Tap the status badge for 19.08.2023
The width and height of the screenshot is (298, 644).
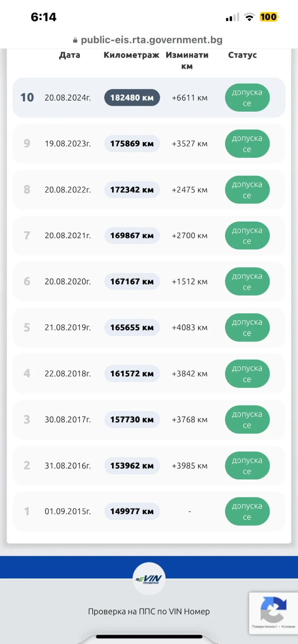pyautogui.click(x=247, y=144)
